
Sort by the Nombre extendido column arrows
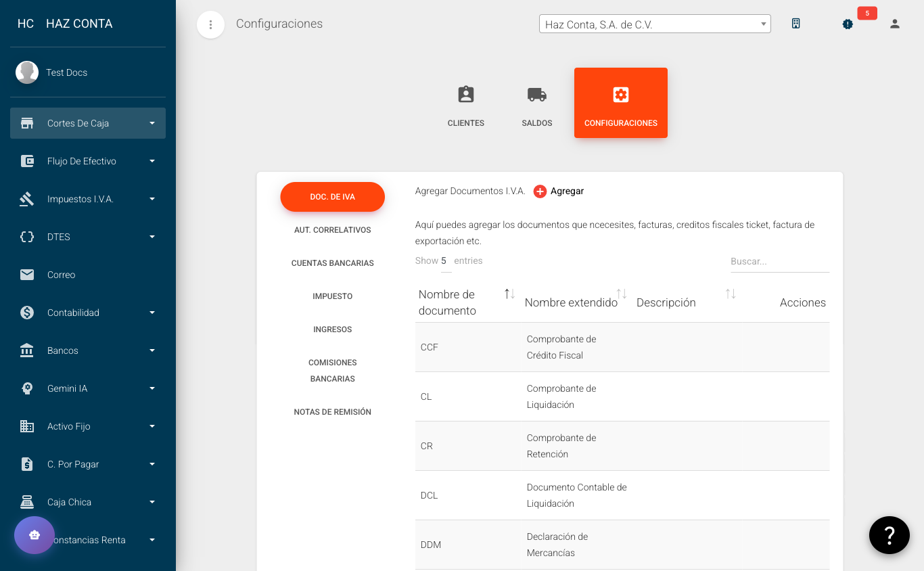621,295
